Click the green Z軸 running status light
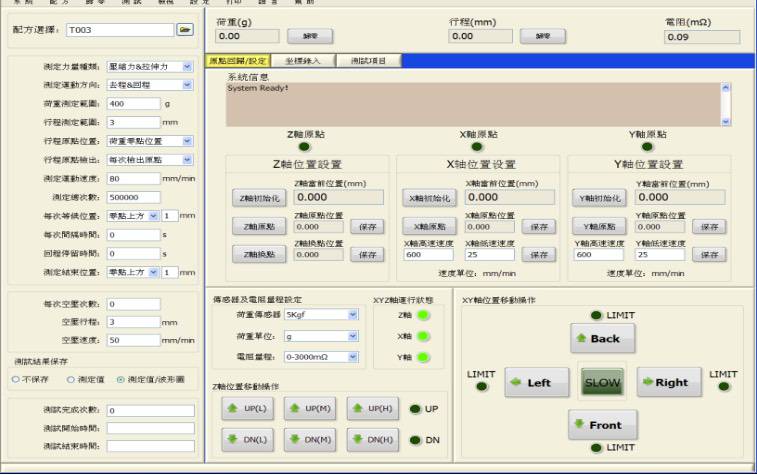 [423, 315]
